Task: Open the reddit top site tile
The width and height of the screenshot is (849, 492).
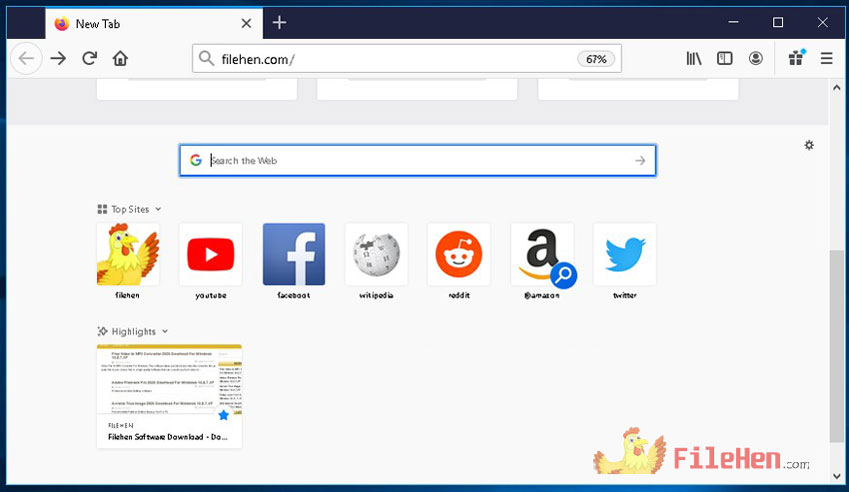Action: [459, 261]
